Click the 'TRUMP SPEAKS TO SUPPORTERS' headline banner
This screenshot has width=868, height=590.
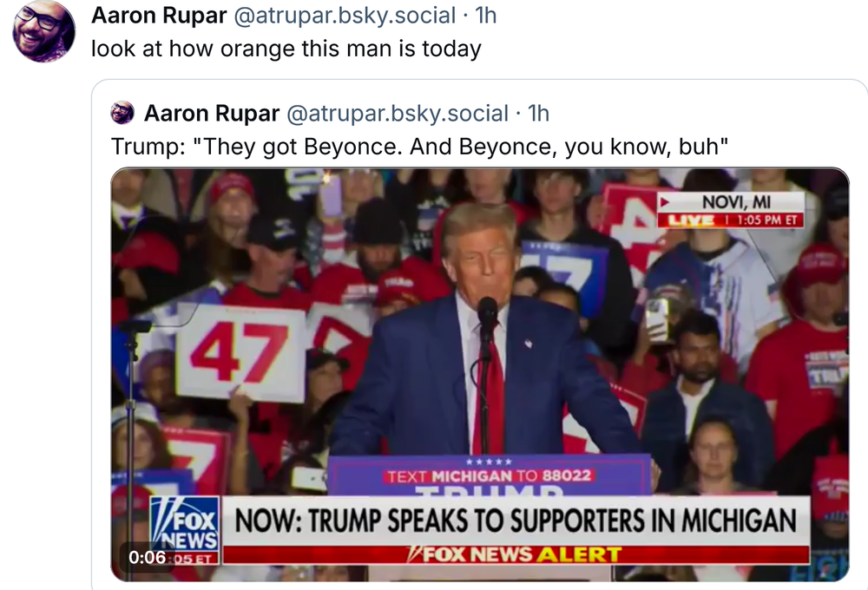point(516,521)
